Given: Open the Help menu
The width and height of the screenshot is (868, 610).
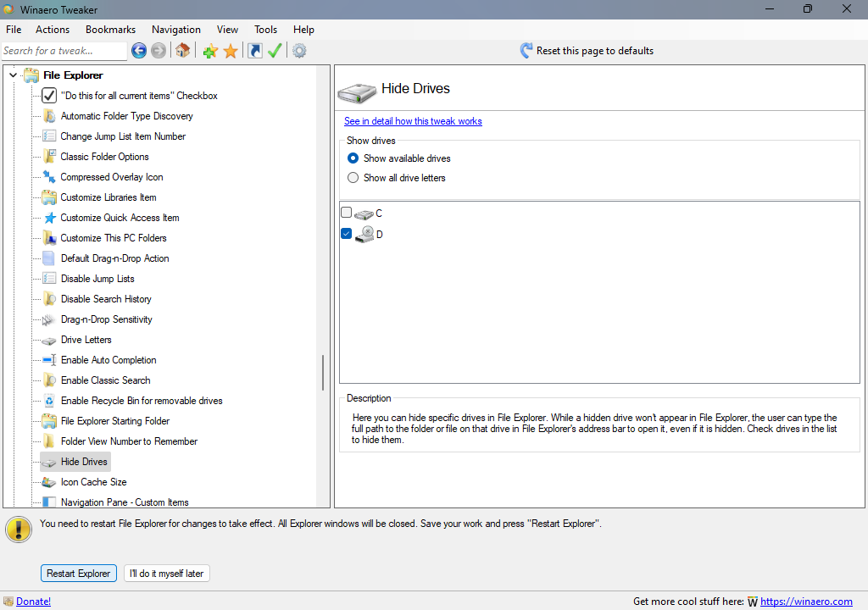Looking at the screenshot, I should 303,30.
